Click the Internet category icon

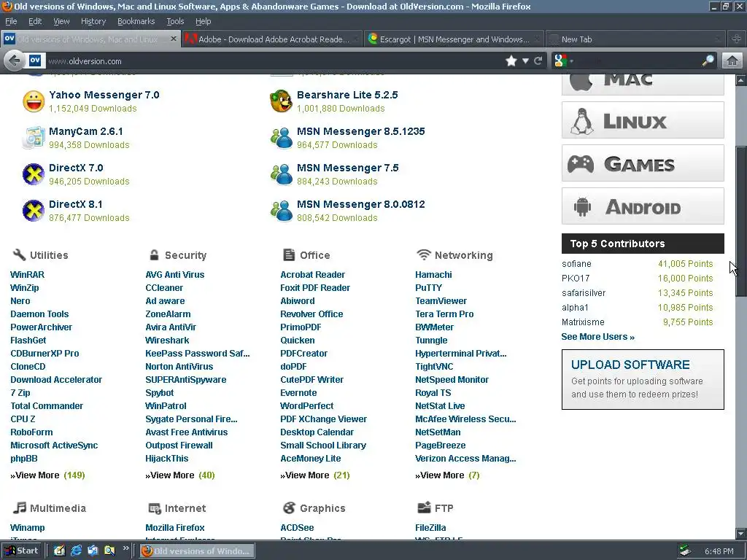[155, 508]
